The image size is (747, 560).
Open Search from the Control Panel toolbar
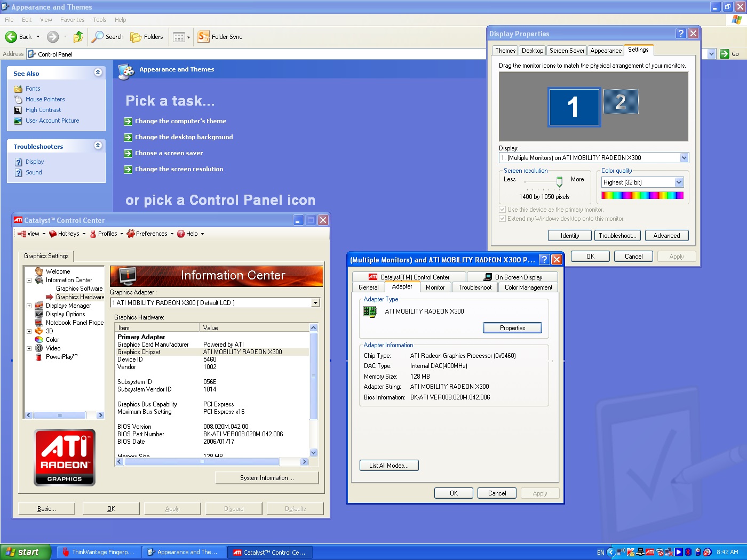[x=108, y=37]
